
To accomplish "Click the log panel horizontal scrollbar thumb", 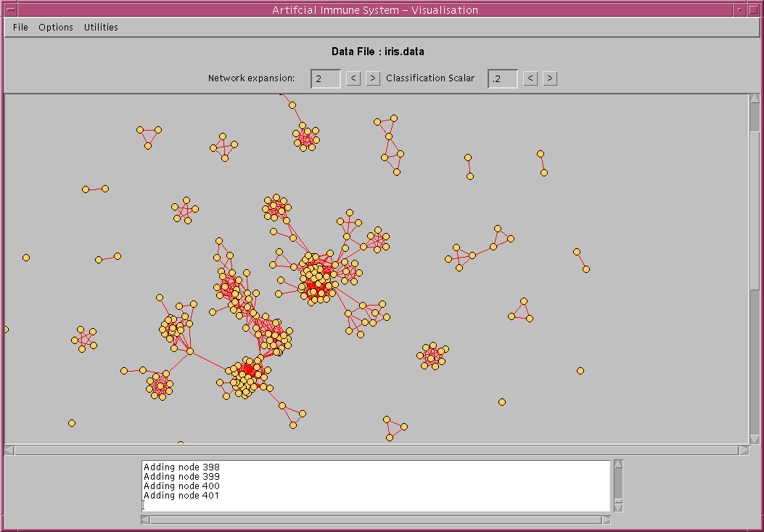I will click(376, 520).
